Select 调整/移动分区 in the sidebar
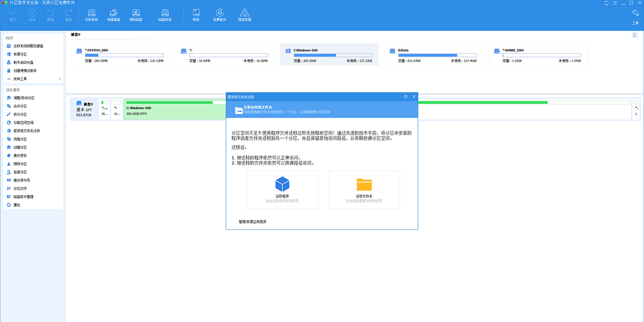 click(24, 98)
